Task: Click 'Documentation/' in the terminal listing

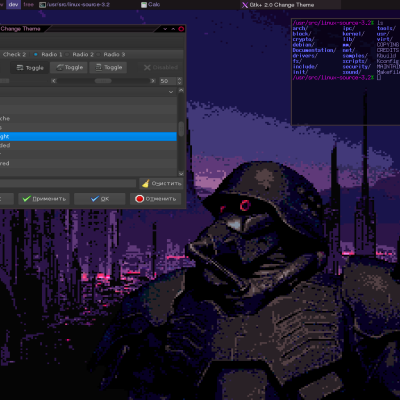Action: (x=314, y=50)
